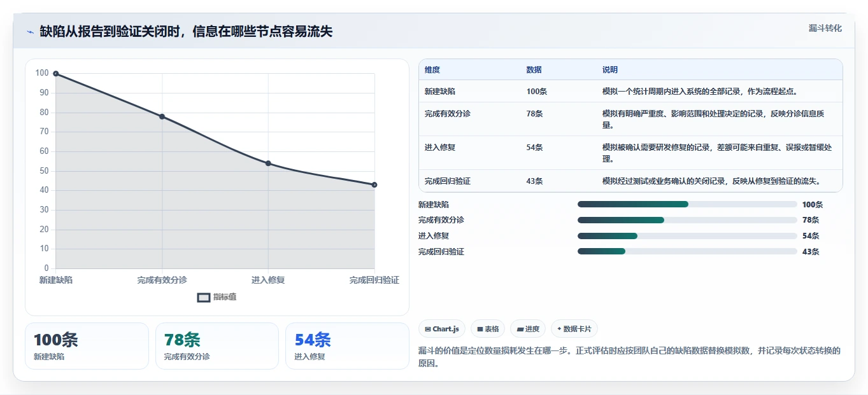868x395 pixels.
Task: Click the 进入修复 x-axis label of the chart
Action: [268, 280]
